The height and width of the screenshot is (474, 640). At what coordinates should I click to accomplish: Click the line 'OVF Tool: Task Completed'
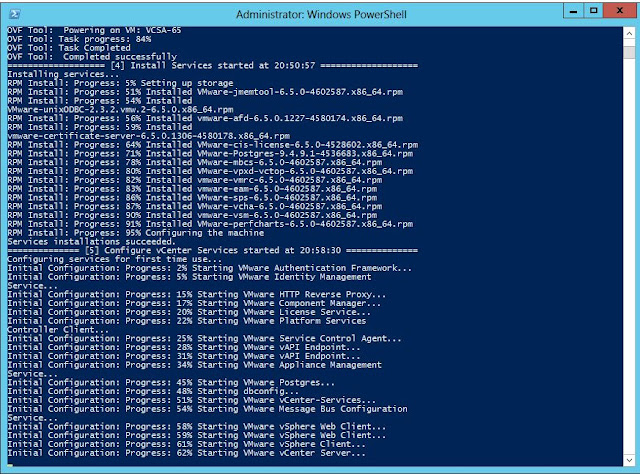click(69, 48)
